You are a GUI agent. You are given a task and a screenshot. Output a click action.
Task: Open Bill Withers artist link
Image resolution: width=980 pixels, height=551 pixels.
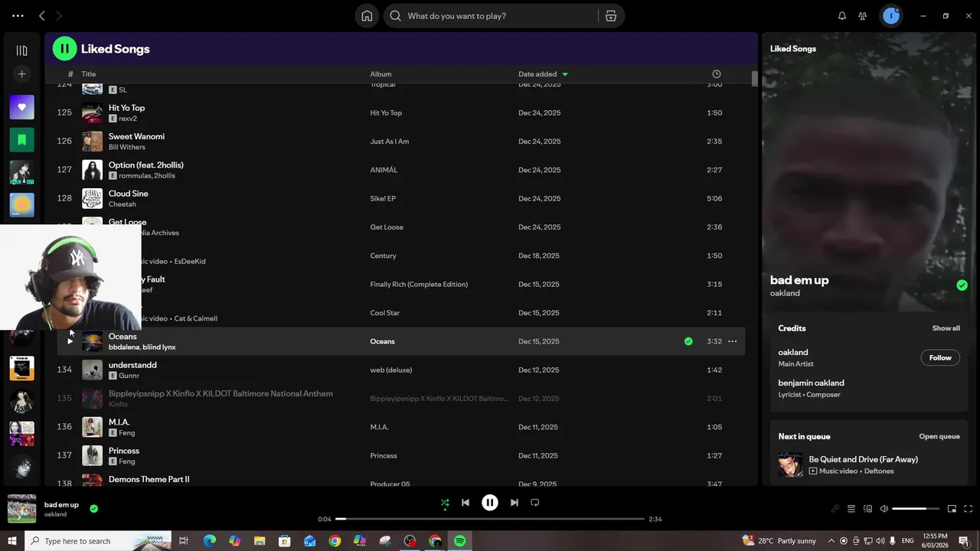[126, 147]
